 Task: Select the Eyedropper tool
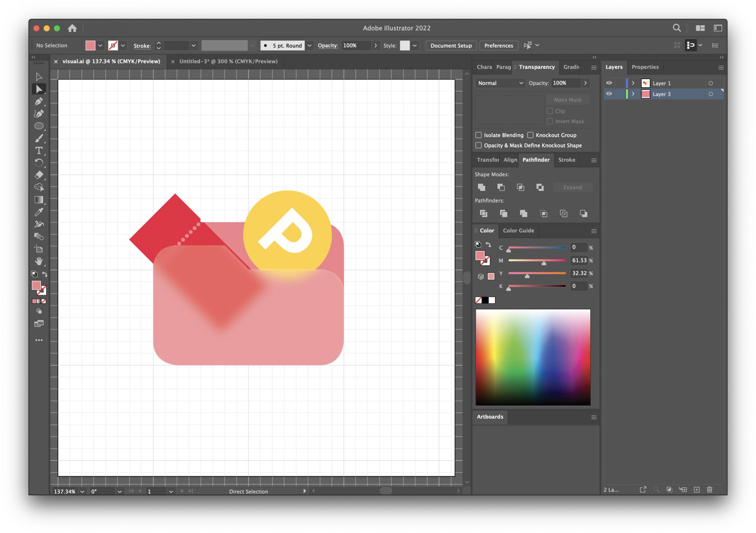click(x=39, y=212)
